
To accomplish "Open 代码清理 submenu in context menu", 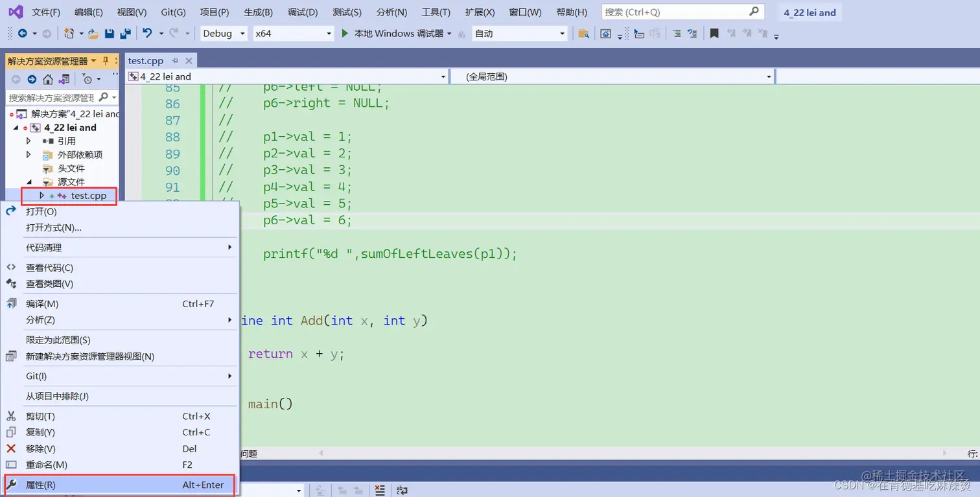I will [121, 248].
